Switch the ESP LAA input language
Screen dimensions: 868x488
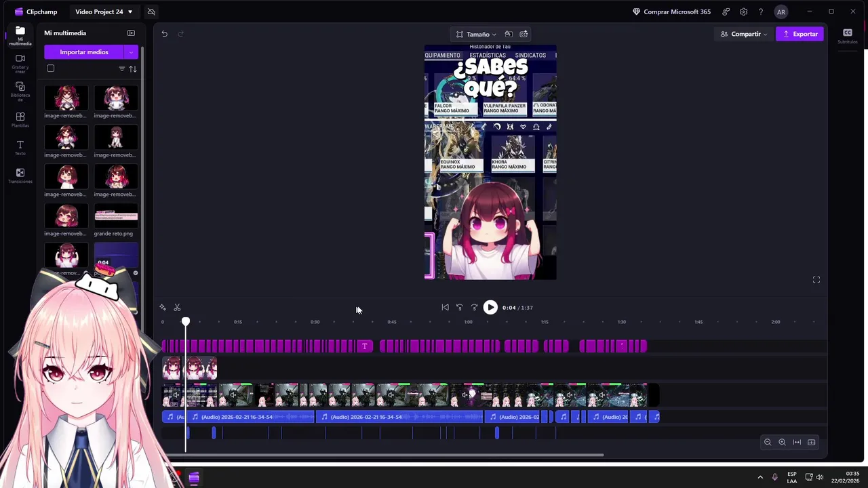coord(792,477)
